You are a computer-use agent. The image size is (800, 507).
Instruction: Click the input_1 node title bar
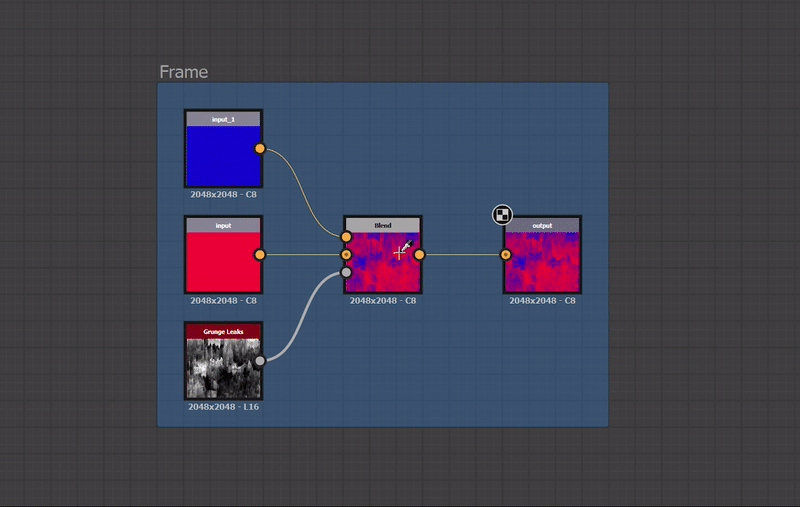223,119
